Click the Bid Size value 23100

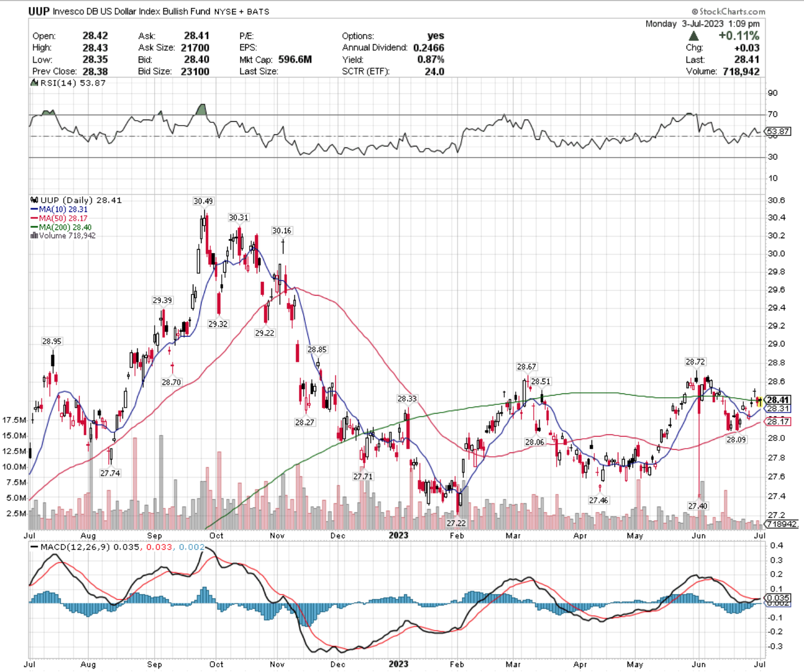[x=195, y=72]
